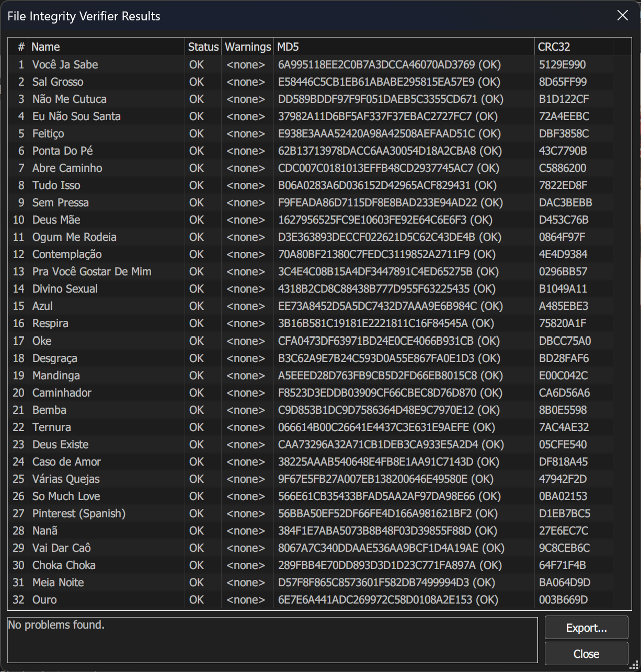641x672 pixels.
Task: Select the 'Sem Pressa' row
Action: tap(320, 202)
